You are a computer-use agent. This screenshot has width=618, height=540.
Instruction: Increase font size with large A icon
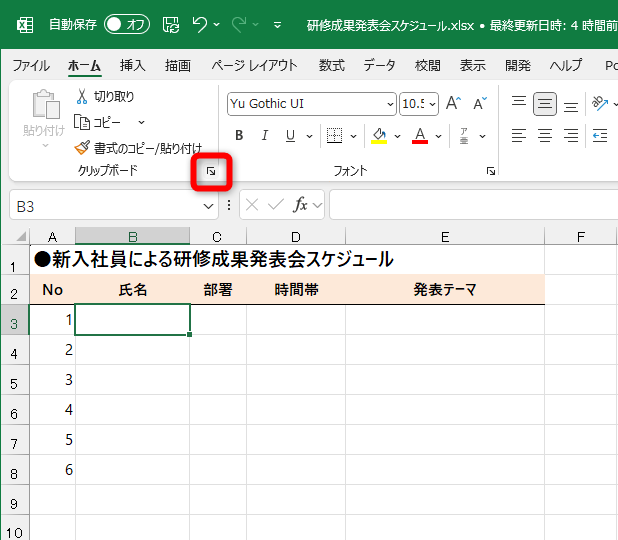point(453,104)
